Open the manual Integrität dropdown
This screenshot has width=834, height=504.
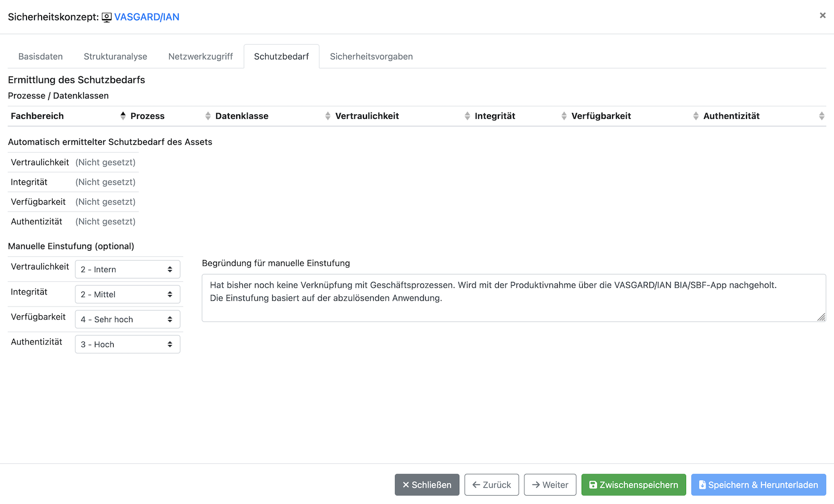coord(128,294)
